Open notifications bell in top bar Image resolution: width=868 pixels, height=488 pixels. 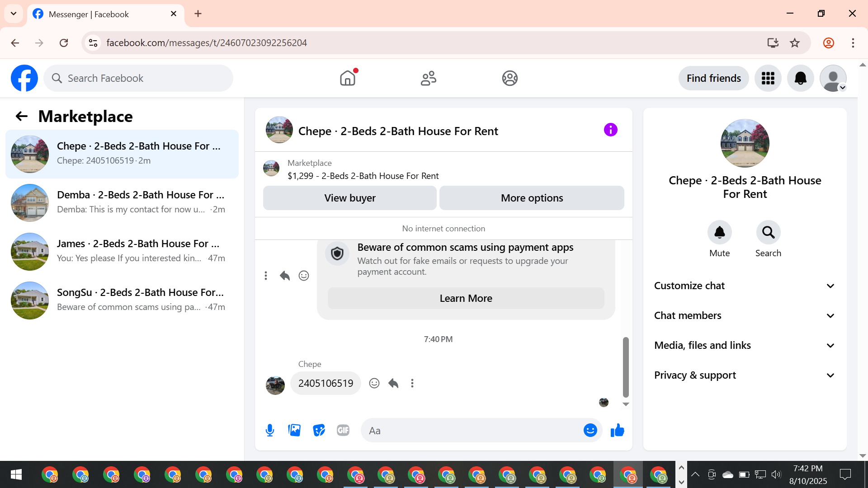[800, 79]
